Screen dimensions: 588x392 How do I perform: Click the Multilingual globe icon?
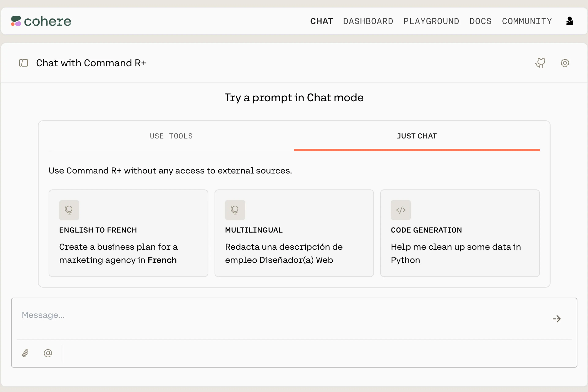point(235,210)
